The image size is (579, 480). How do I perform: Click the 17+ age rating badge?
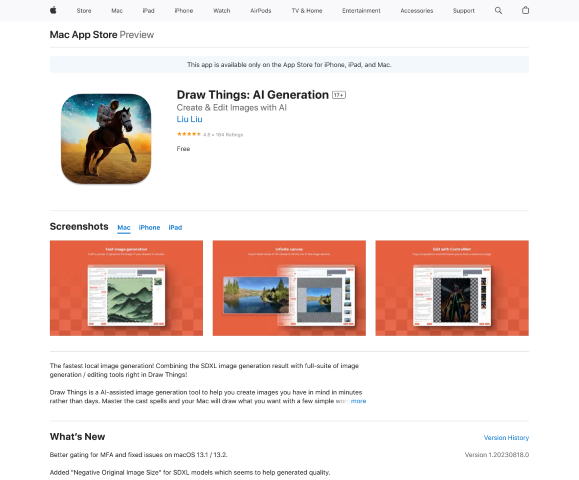pyautogui.click(x=339, y=95)
